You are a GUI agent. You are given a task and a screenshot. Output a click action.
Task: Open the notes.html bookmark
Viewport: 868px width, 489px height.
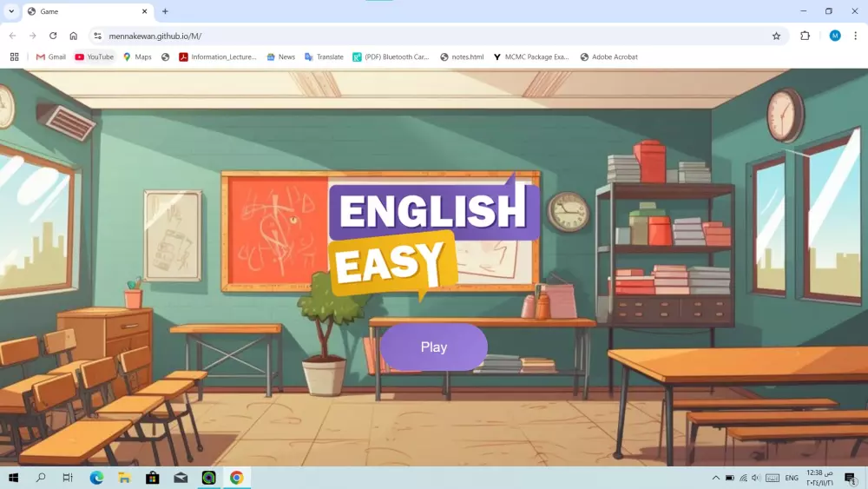pos(462,57)
